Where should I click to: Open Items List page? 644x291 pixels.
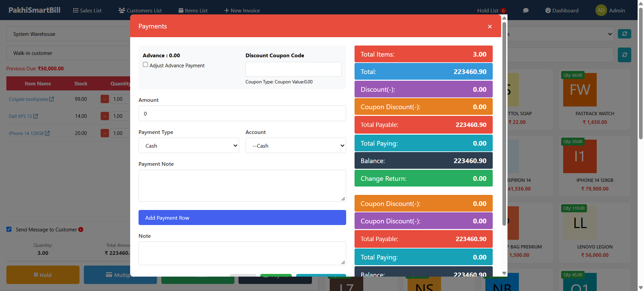pyautogui.click(x=193, y=11)
